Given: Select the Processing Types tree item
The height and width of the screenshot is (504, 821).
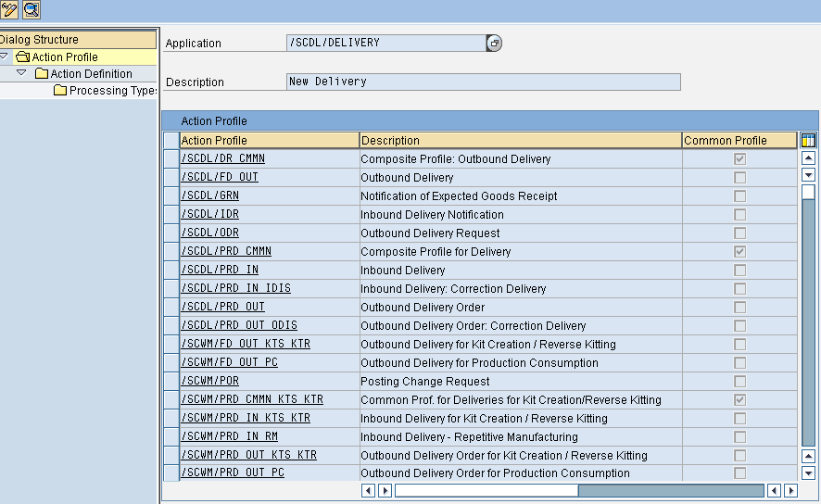Looking at the screenshot, I should 111,91.
